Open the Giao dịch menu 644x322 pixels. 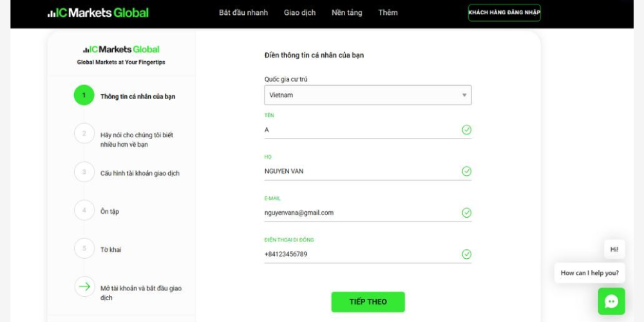(299, 13)
